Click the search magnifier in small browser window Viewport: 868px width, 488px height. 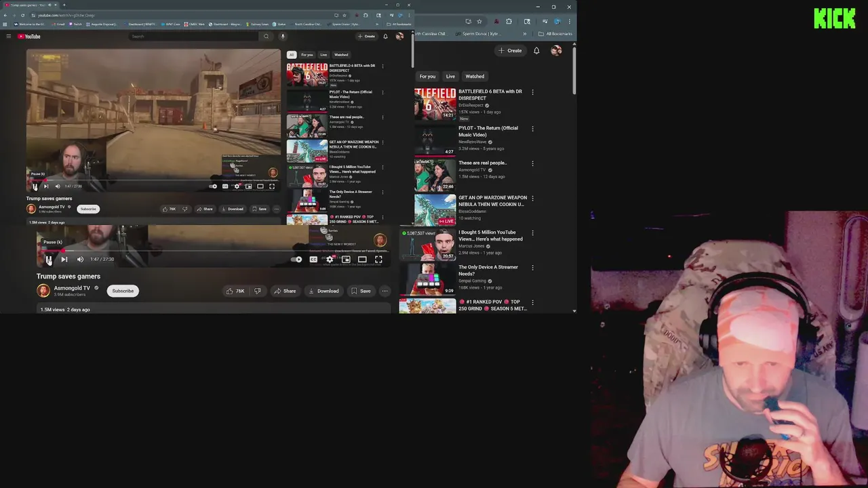[266, 36]
